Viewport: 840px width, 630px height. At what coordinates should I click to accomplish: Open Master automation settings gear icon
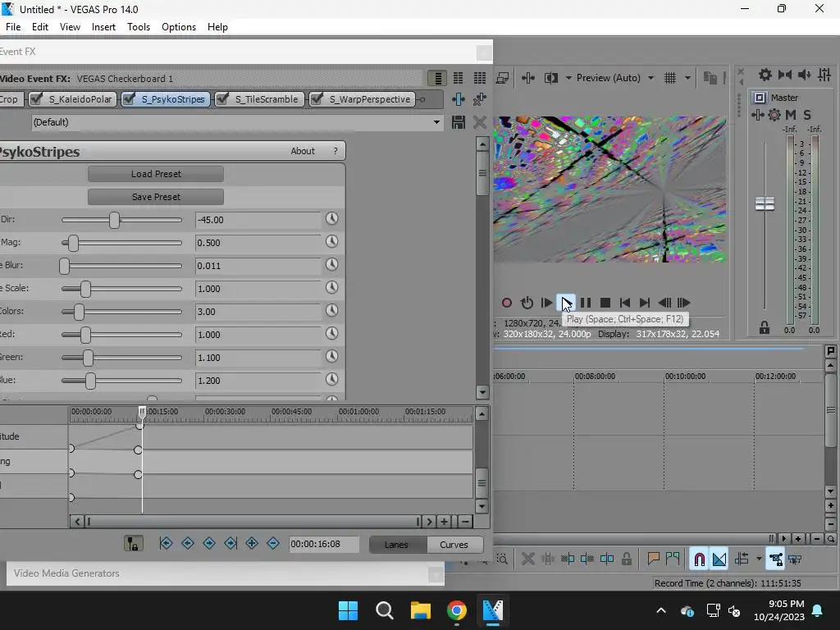pyautogui.click(x=774, y=115)
